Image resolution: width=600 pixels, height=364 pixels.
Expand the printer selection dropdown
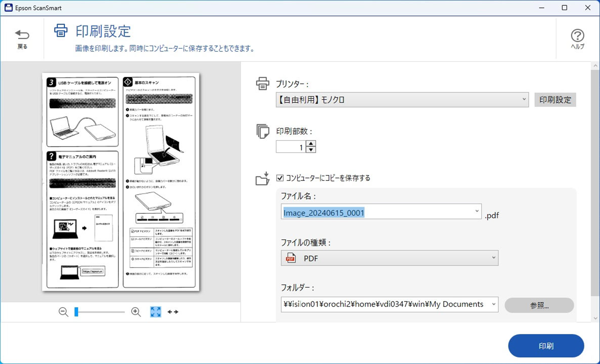[x=524, y=100]
